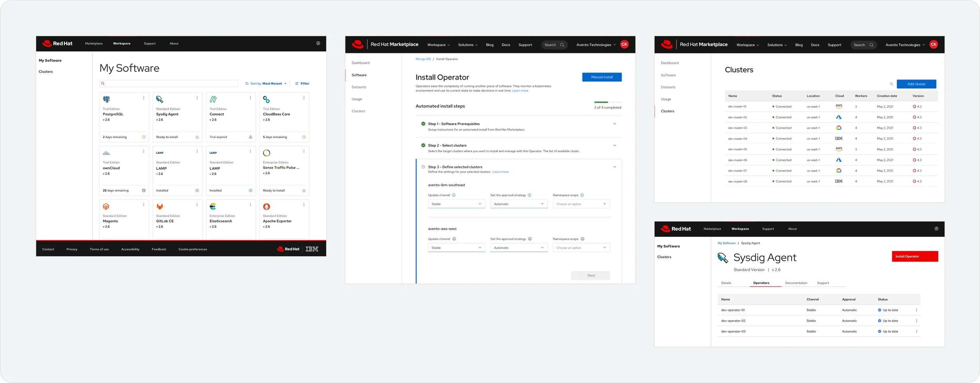Open the Connect card's three-dot menu
980x383 pixels.
pyautogui.click(x=250, y=98)
